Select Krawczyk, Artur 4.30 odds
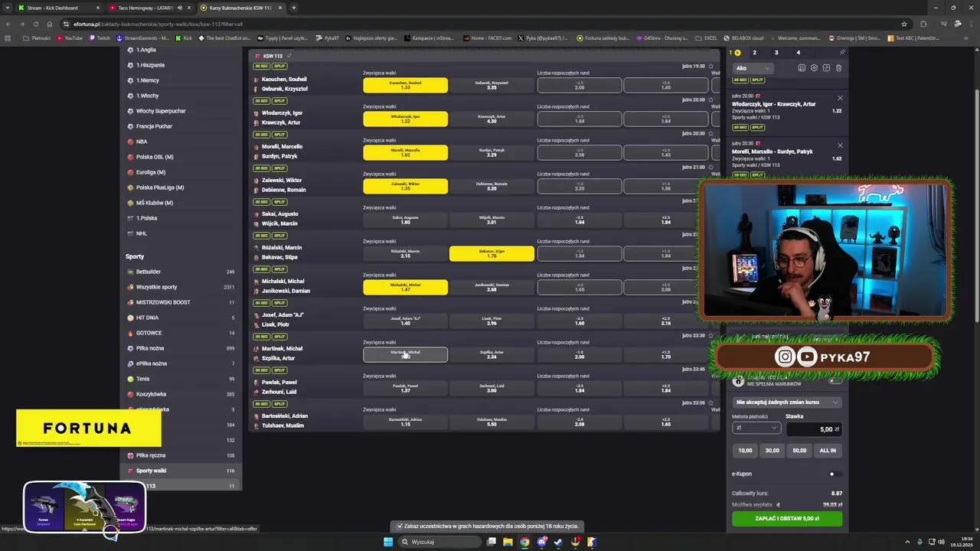980x551 pixels. coord(492,119)
